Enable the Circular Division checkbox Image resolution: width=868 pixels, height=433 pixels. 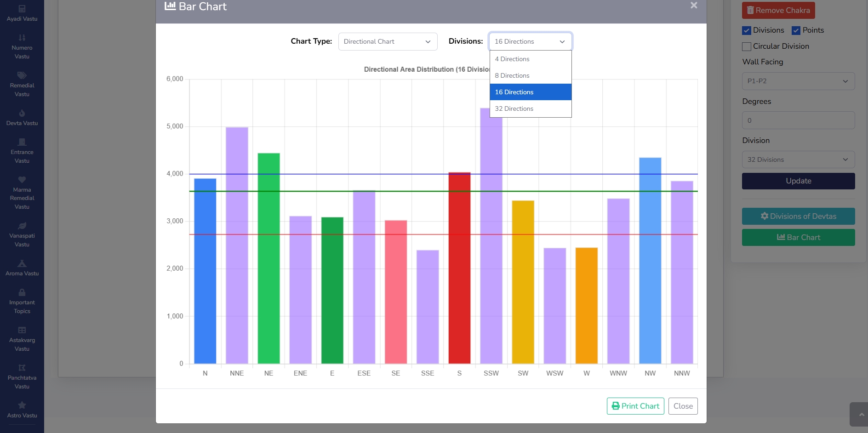tap(747, 46)
